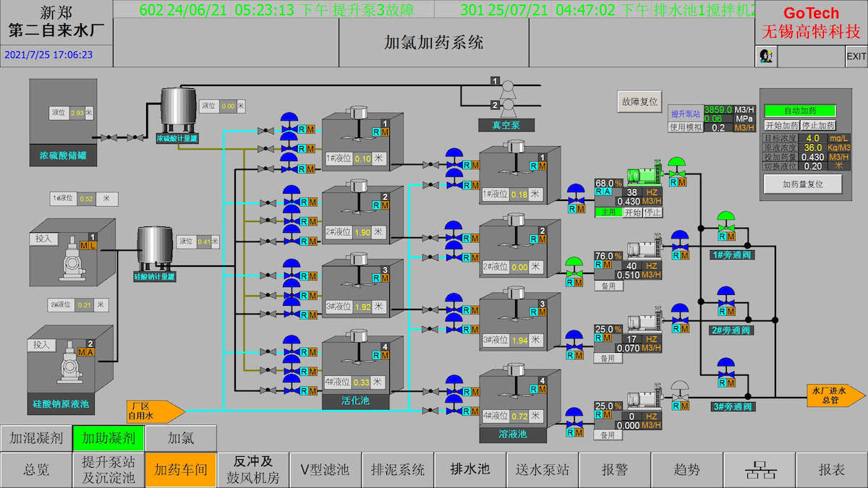
Task: Switch to the 加氯 tab
Action: [x=181, y=437]
